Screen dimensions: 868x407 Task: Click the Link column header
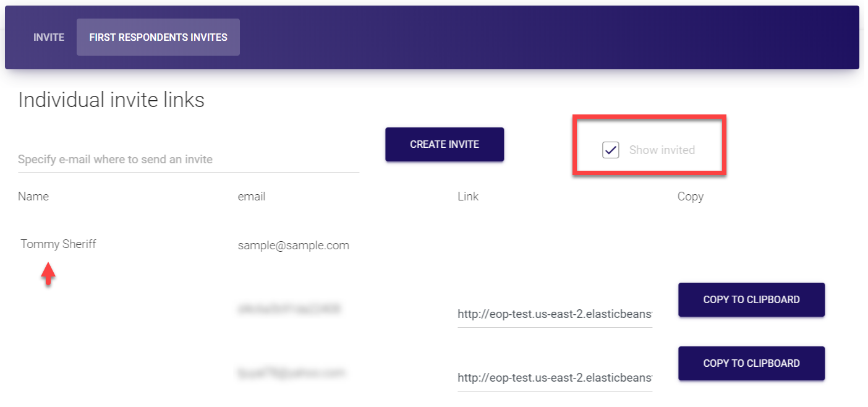point(468,197)
